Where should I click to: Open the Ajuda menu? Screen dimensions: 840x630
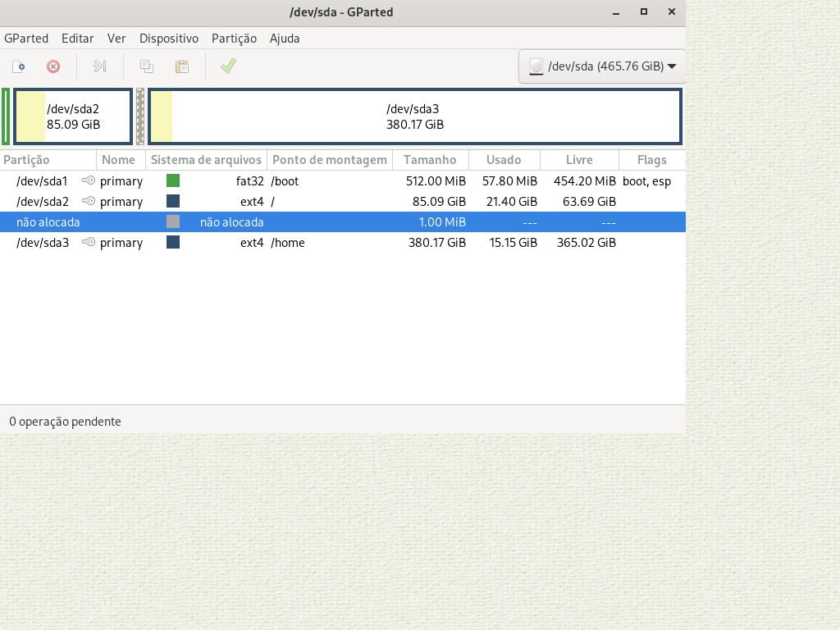(285, 39)
